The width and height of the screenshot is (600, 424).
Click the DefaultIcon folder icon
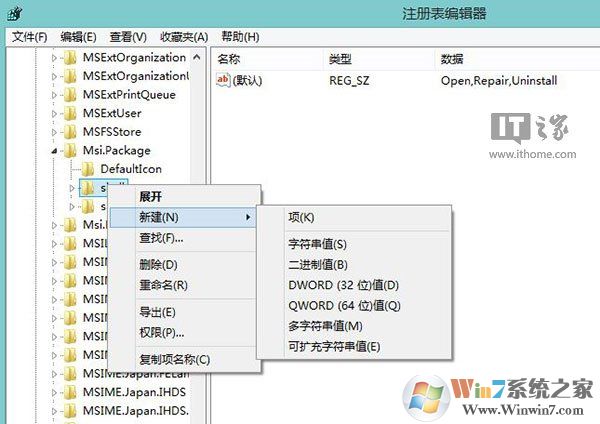point(88,169)
